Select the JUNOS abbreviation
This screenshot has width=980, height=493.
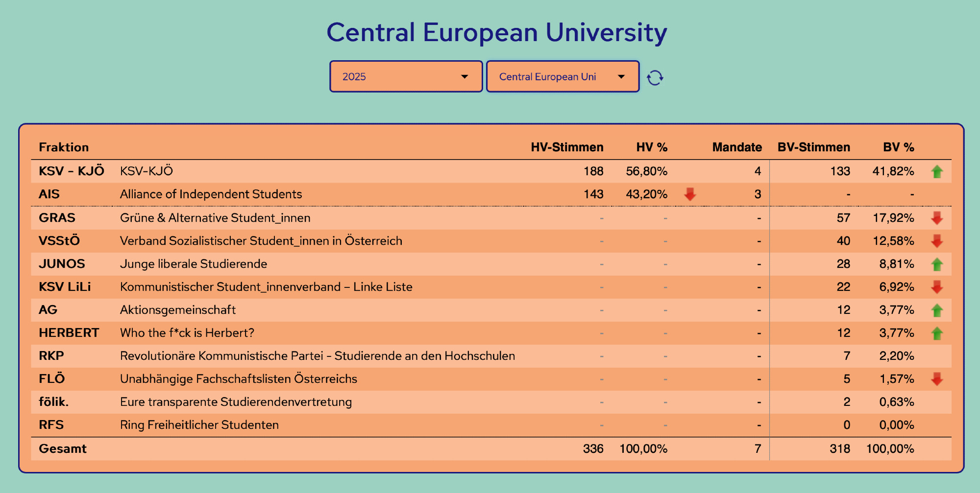coord(62,264)
